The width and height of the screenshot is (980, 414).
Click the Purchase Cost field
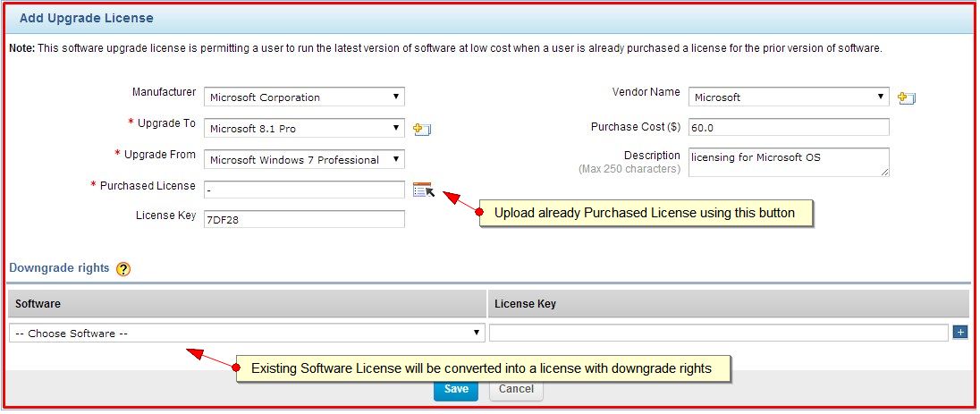789,127
